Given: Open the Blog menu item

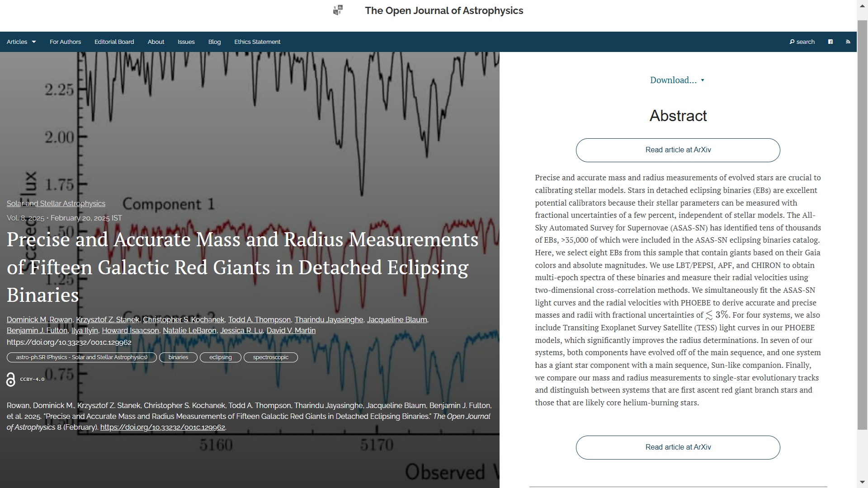Looking at the screenshot, I should point(214,42).
